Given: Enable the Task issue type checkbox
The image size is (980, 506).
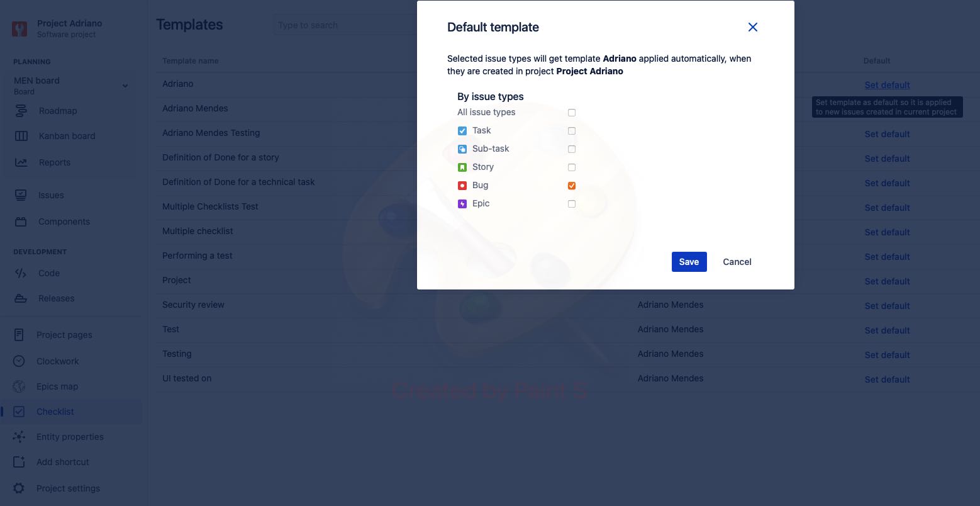Looking at the screenshot, I should point(571,130).
